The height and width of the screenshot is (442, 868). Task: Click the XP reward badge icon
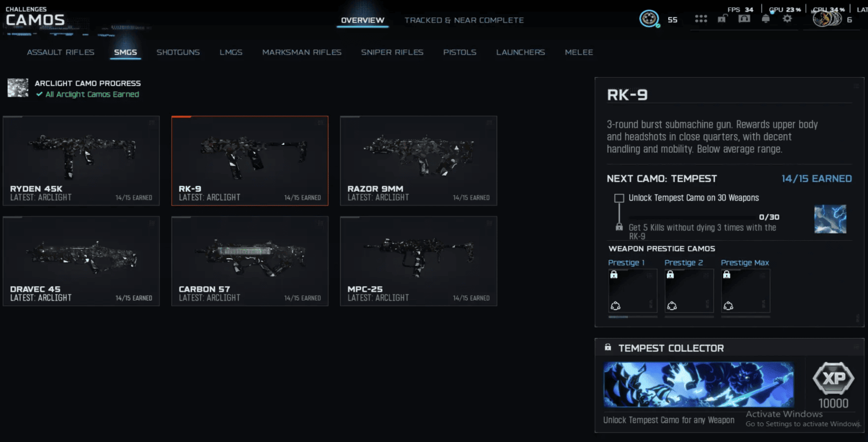[834, 378]
